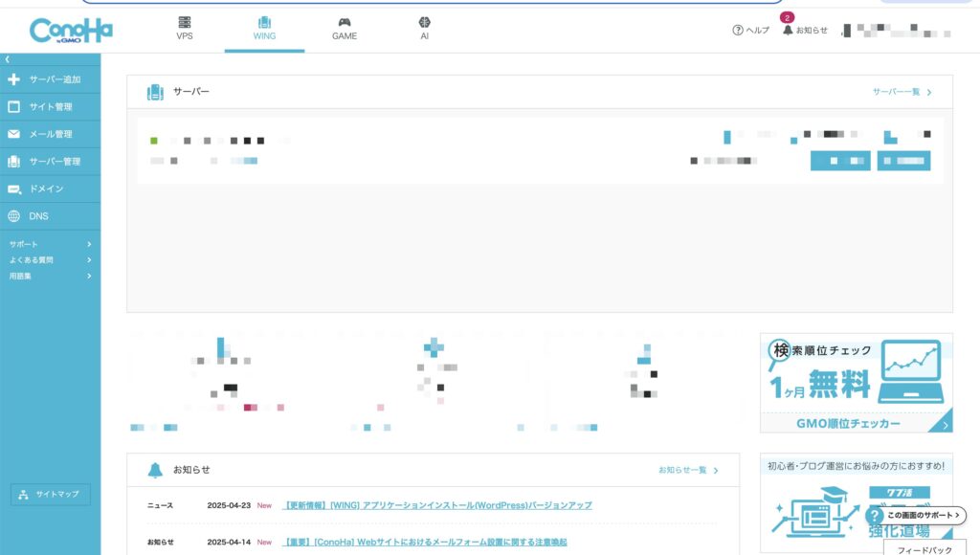Open サーバー一覧 link

click(902, 92)
